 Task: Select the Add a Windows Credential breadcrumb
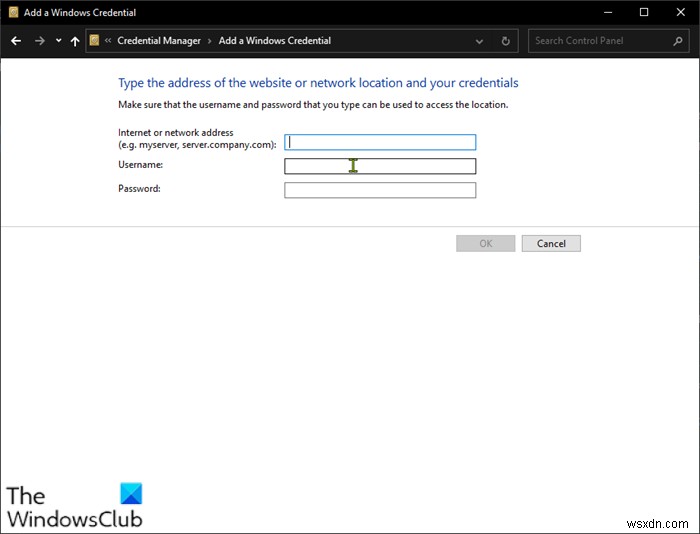tap(275, 41)
